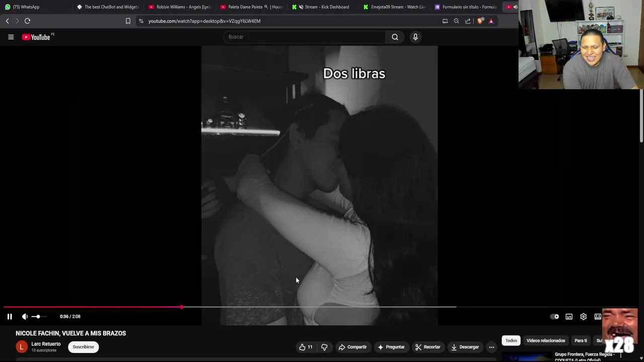Open the zoom level indicator
The width and height of the screenshot is (644, 362).
click(x=456, y=21)
